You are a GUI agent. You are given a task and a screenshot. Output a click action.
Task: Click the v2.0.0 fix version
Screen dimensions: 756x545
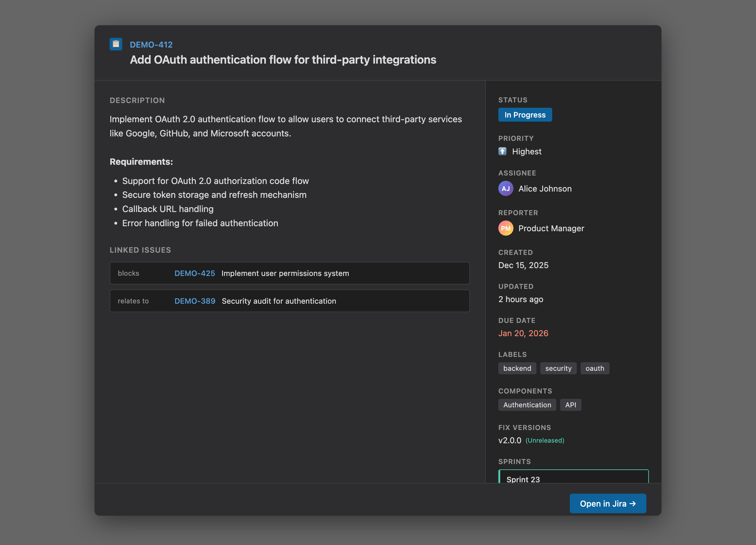point(510,440)
